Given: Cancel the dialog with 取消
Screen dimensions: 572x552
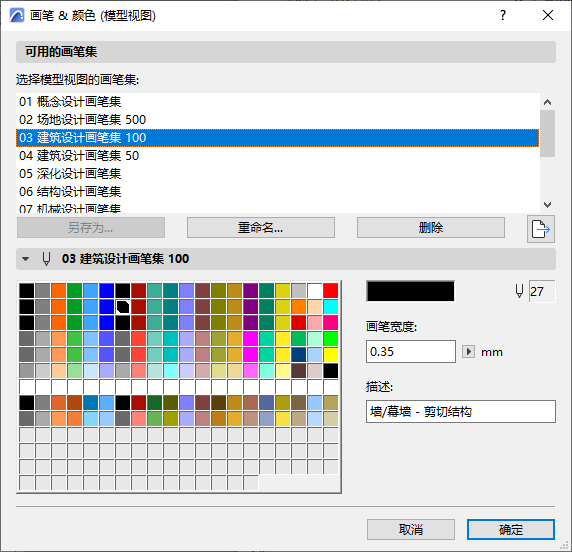Looking at the screenshot, I should pyautogui.click(x=411, y=529).
